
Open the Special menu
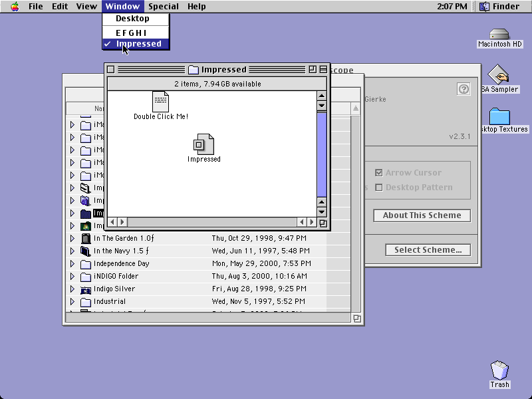pos(163,6)
